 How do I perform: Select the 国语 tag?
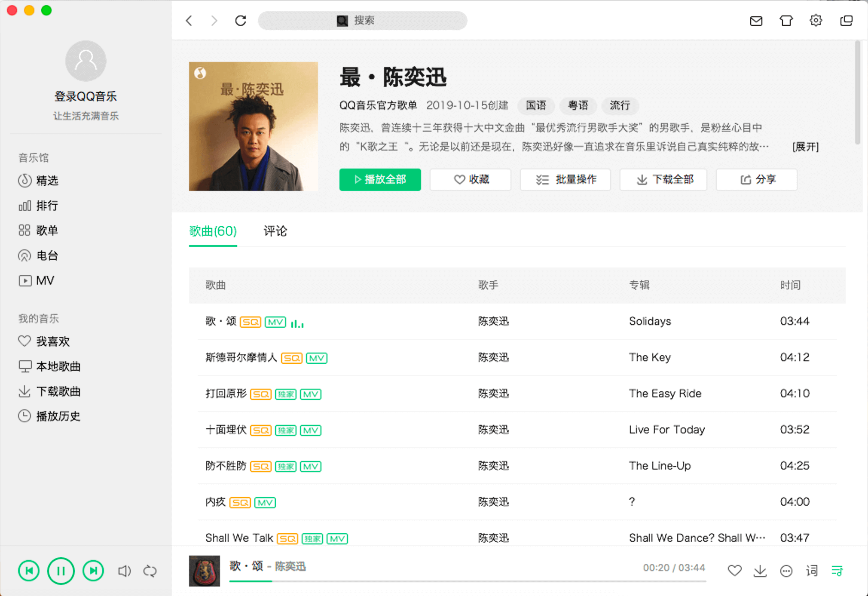[536, 105]
